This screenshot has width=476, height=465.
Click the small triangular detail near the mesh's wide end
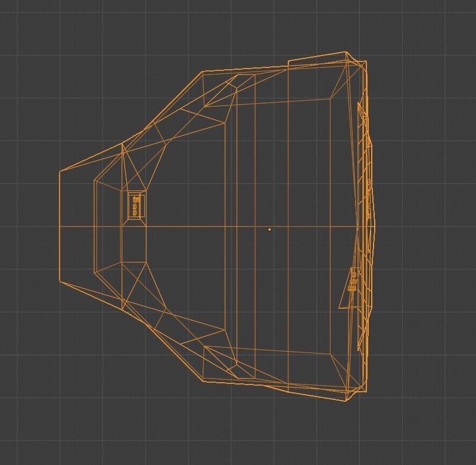(351, 287)
